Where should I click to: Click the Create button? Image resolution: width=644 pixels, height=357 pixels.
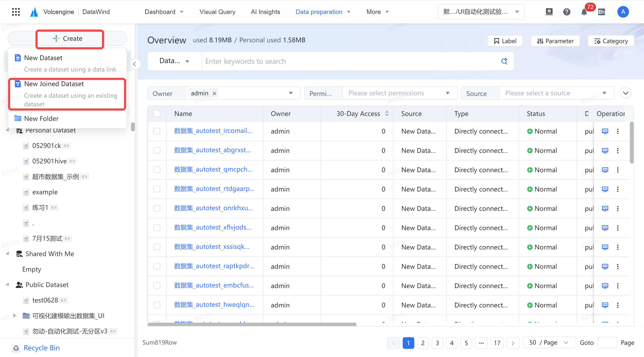pos(67,38)
